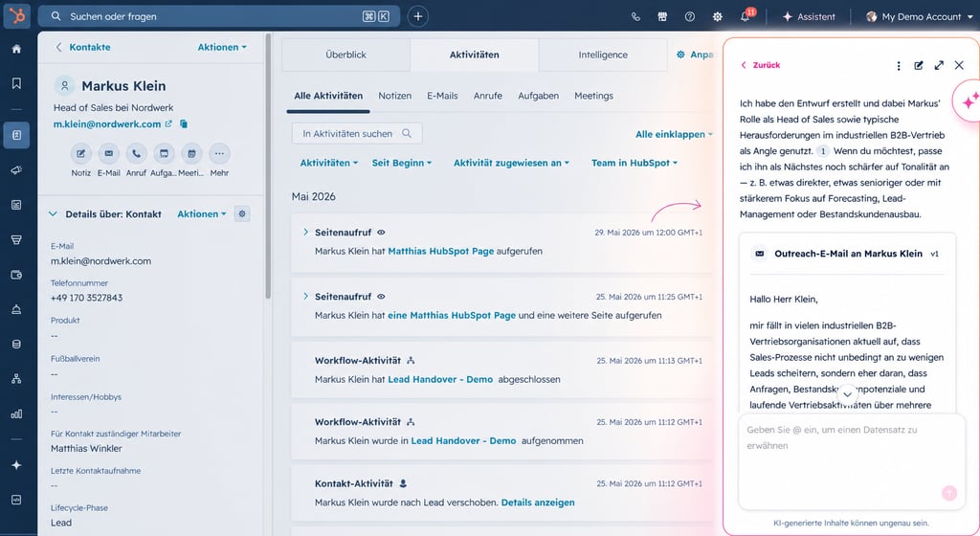Open the data management database sidebar icon
Image resolution: width=980 pixels, height=536 pixels.
17,345
